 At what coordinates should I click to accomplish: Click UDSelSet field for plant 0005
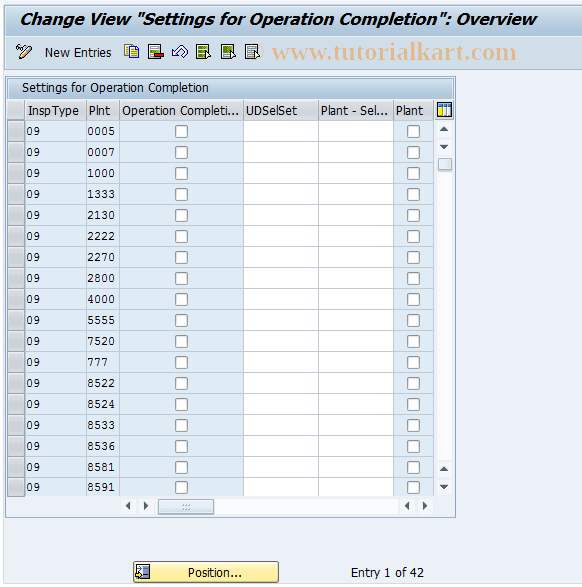point(281,131)
